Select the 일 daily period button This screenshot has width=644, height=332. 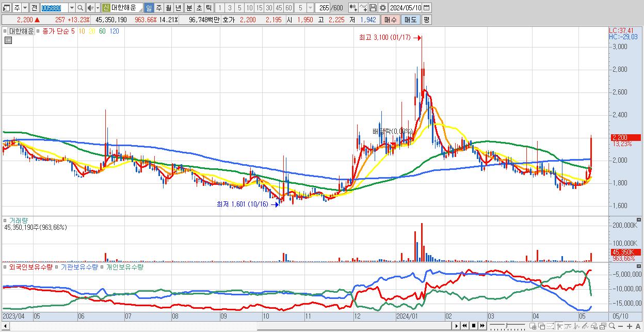(x=149, y=8)
